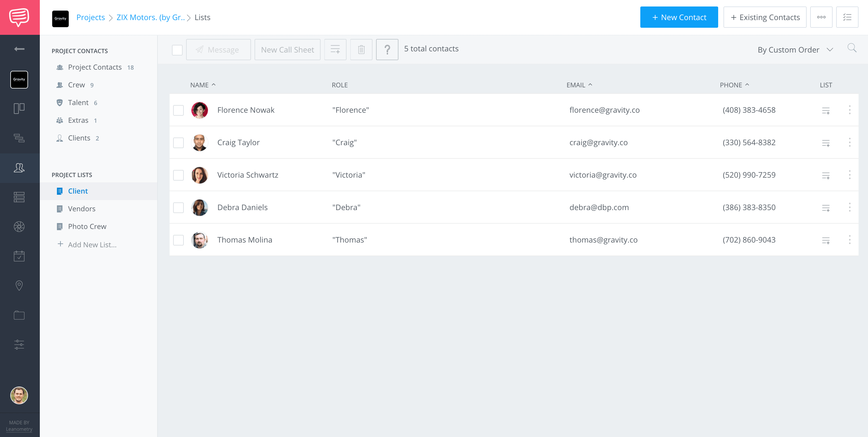The image size is (868, 437).
Task: Open the location pin icon in sidebar
Action: [19, 286]
